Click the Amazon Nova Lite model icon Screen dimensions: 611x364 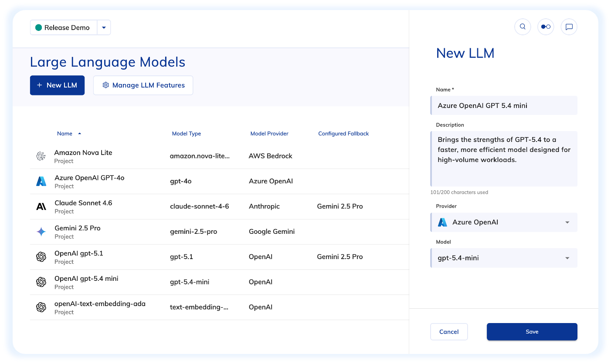click(x=41, y=156)
